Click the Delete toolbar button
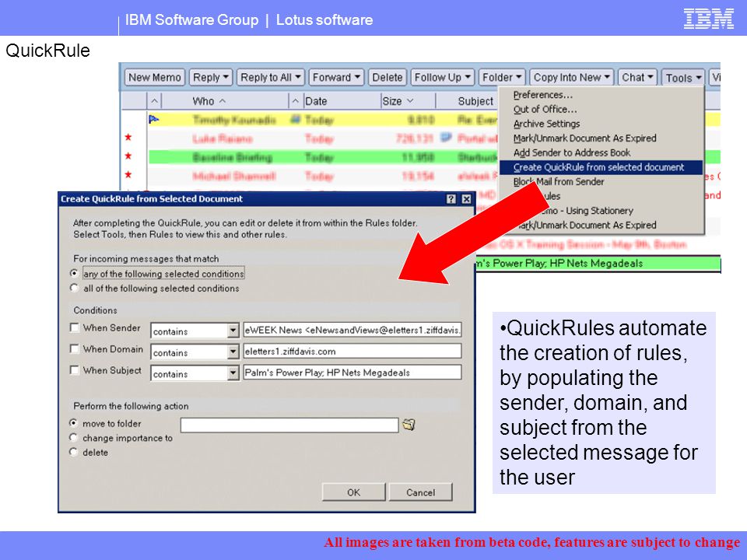This screenshot has width=747, height=560. click(x=387, y=78)
